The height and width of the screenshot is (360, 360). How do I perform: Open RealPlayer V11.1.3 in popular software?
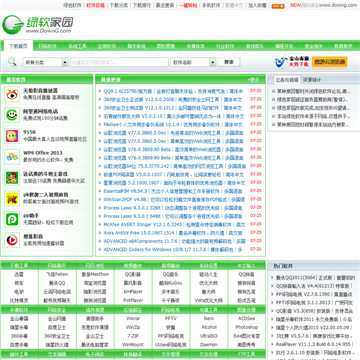coord(313,344)
